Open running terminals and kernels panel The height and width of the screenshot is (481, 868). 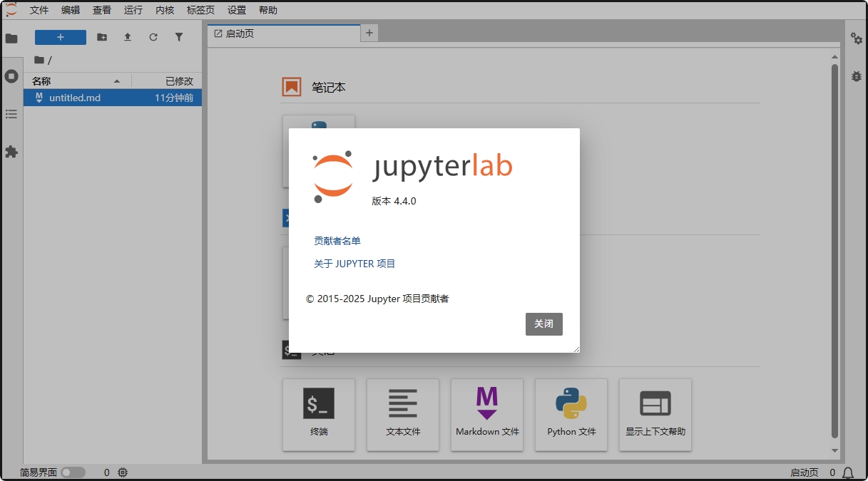pyautogui.click(x=11, y=76)
